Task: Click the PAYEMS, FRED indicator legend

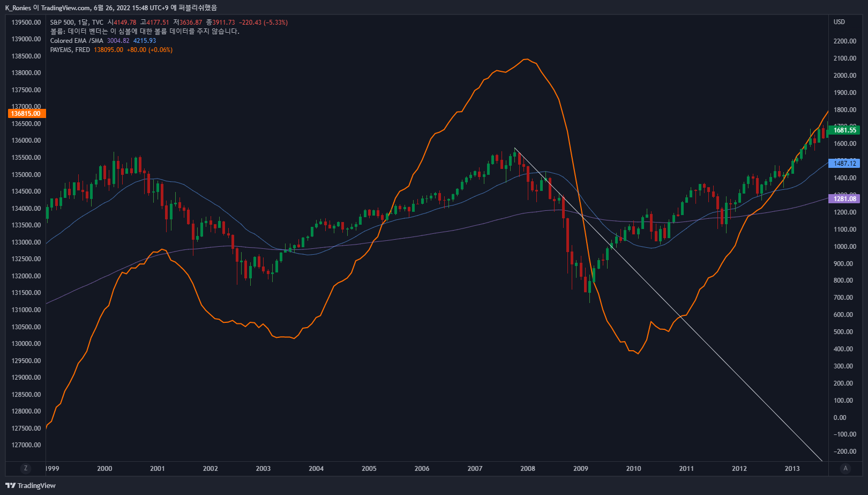Action: [70, 50]
